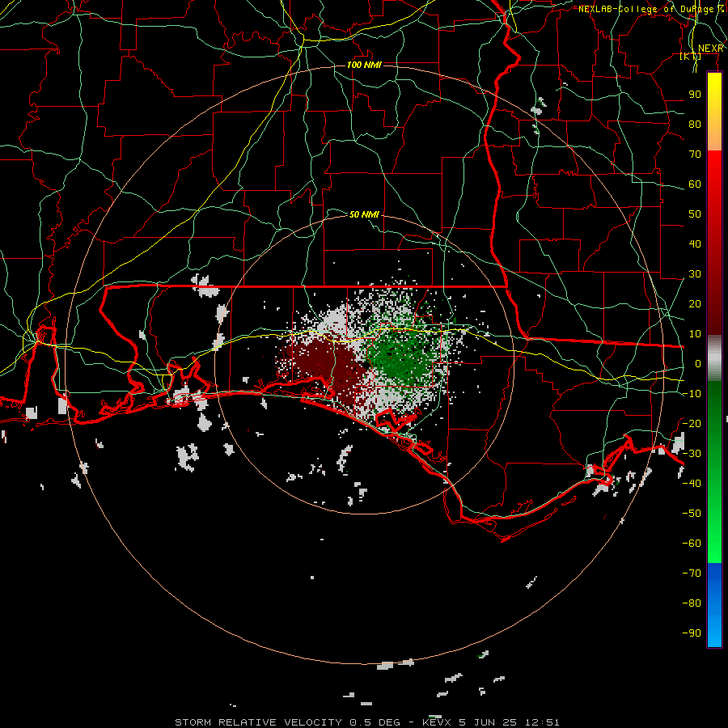Image resolution: width=728 pixels, height=728 pixels.
Task: Click the orange colorbar segment near 70
Action: tap(714, 137)
